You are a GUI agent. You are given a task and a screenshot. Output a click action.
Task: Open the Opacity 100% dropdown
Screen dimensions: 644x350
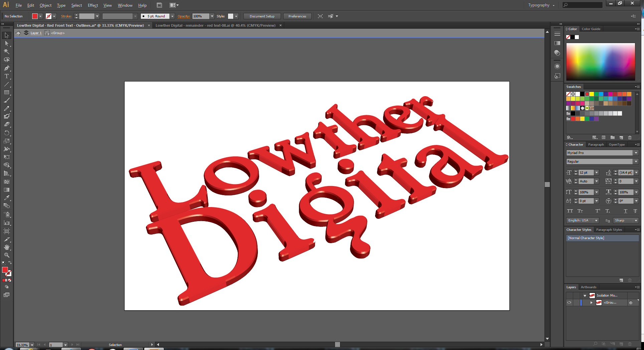coord(212,16)
